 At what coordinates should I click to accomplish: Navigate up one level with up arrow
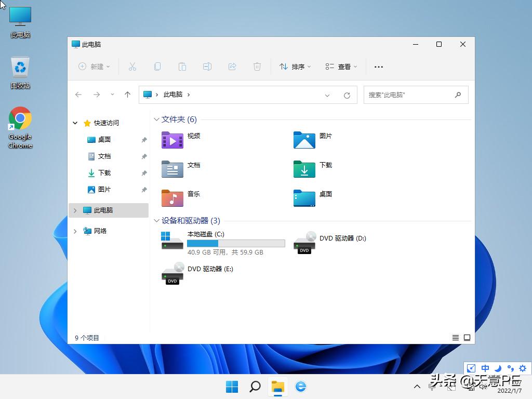[127, 95]
